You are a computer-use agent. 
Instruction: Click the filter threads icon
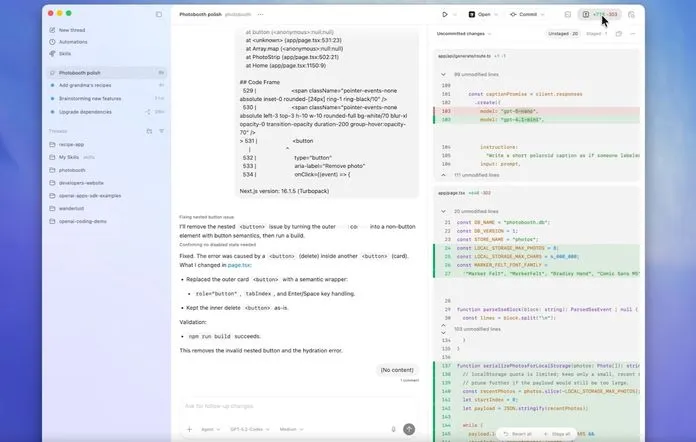click(161, 131)
